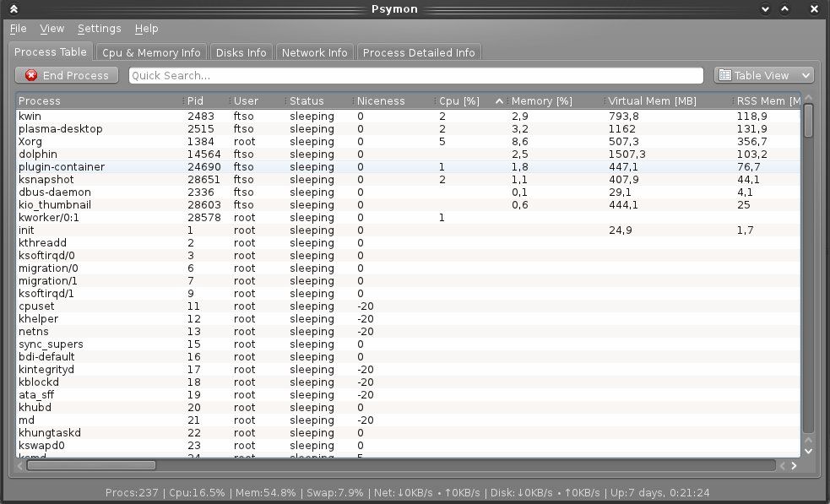Open the View menu
The image size is (830, 504).
[x=52, y=28]
